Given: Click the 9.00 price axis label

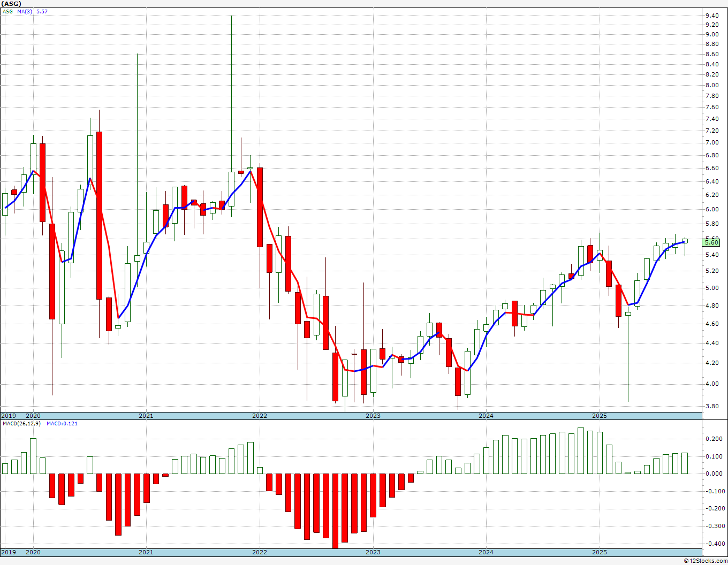Looking at the screenshot, I should [712, 34].
